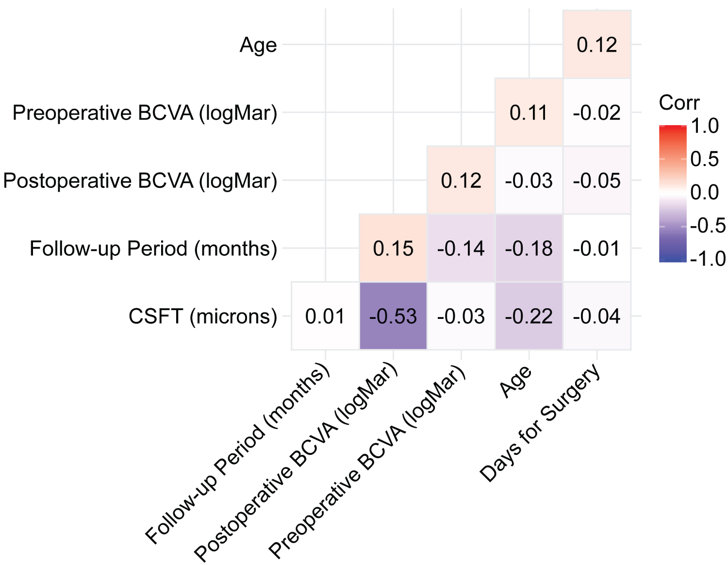Click the -0.53 correlation cell

[x=393, y=316]
